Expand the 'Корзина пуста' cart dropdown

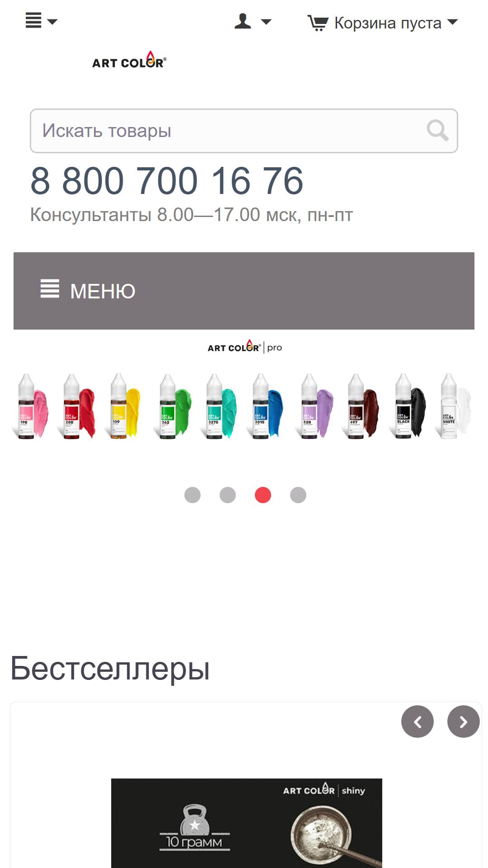pos(452,22)
